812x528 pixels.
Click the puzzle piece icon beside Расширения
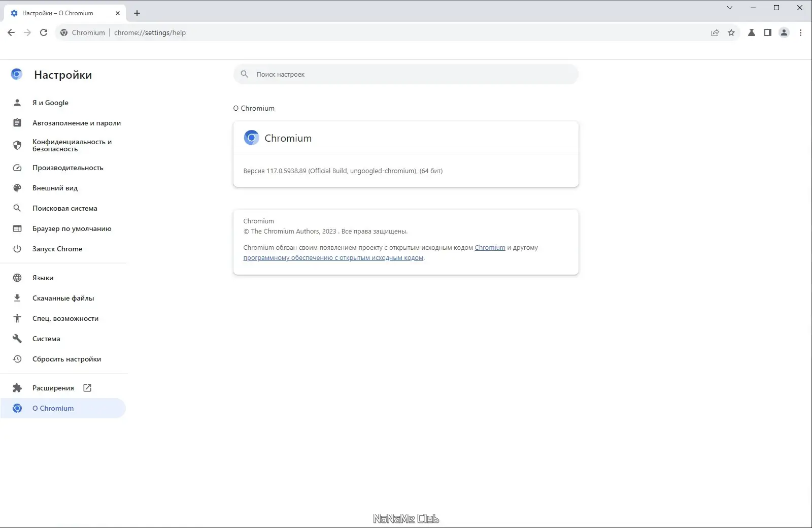(17, 388)
